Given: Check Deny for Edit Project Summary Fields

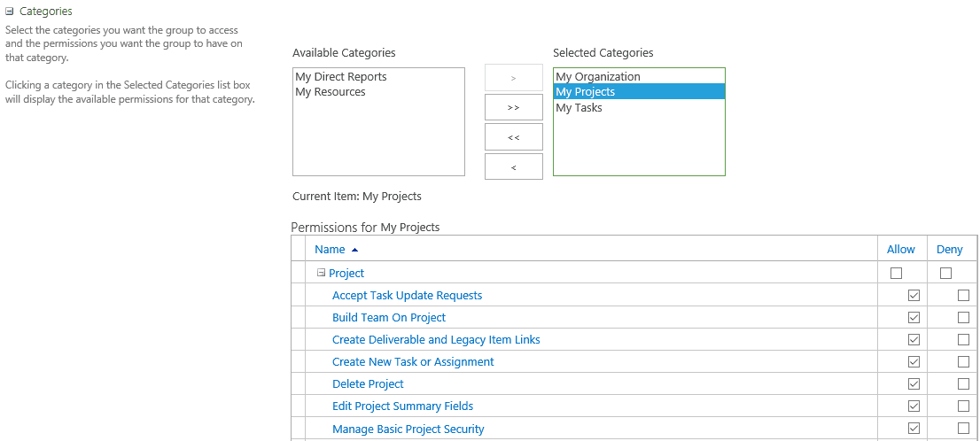Looking at the screenshot, I should click(x=963, y=406).
